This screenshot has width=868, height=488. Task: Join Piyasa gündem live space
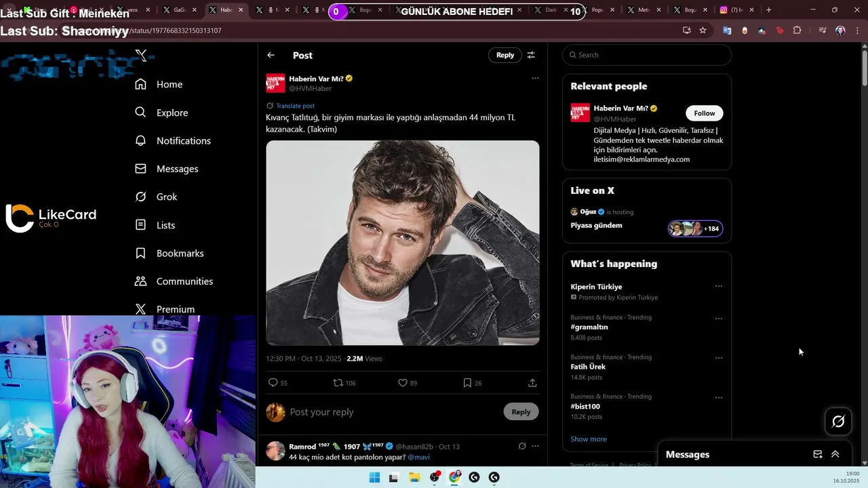(x=596, y=225)
